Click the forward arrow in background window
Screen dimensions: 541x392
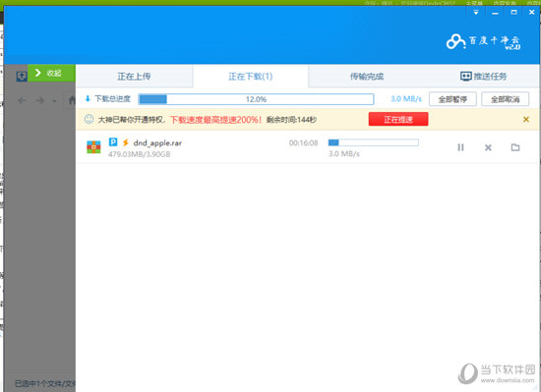click(x=40, y=100)
